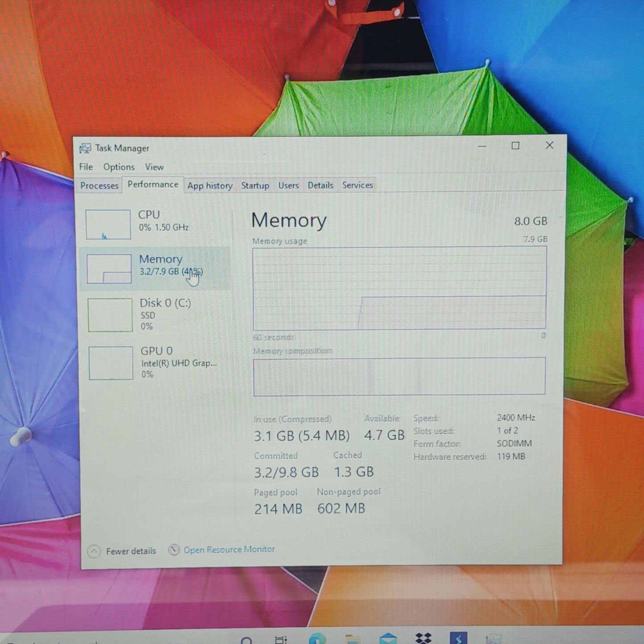The width and height of the screenshot is (644, 644).
Task: Switch to the App history tab
Action: pos(210,186)
